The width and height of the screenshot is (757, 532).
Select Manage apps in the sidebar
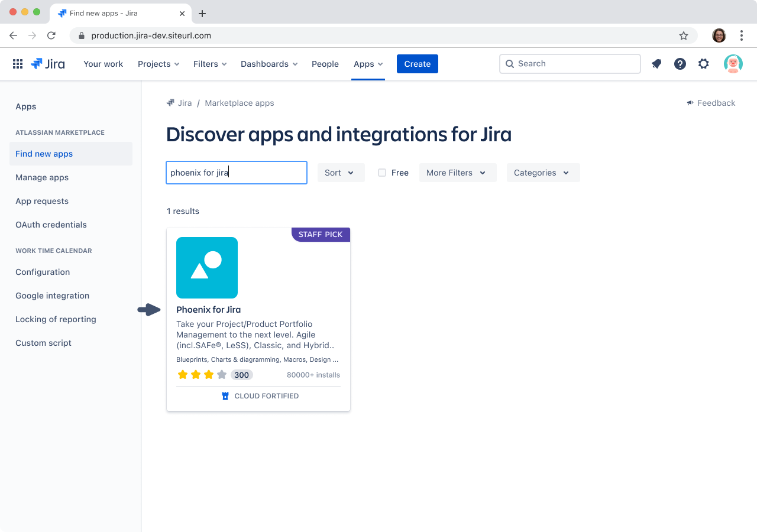(x=42, y=177)
